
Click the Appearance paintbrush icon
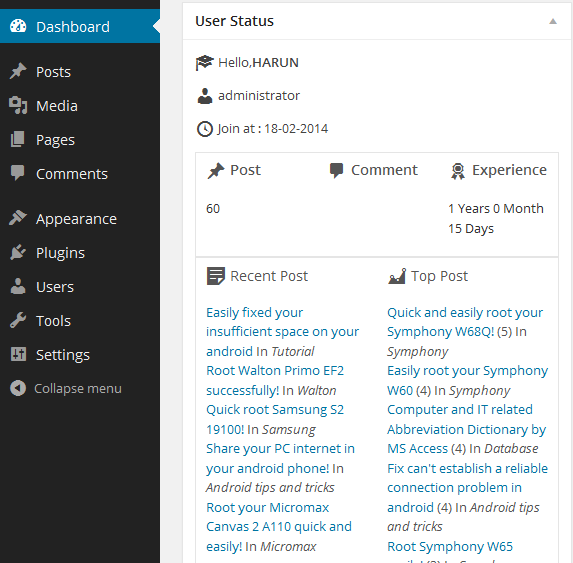tap(18, 218)
